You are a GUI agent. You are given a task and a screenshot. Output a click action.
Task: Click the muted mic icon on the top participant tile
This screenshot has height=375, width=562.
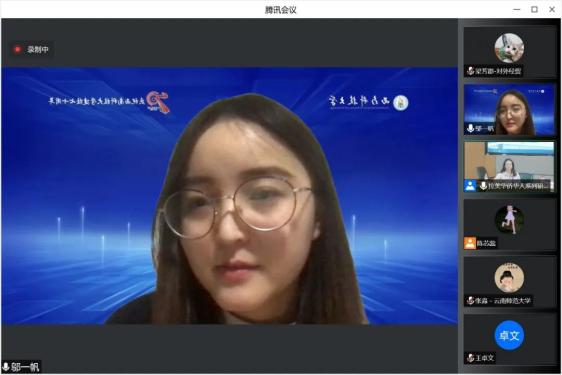(471, 71)
